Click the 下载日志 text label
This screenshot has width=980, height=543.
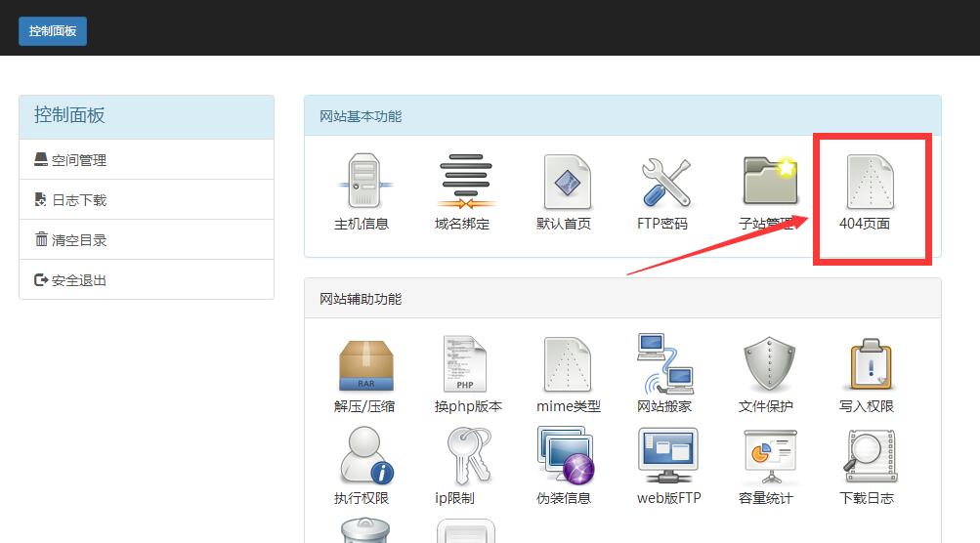click(867, 498)
